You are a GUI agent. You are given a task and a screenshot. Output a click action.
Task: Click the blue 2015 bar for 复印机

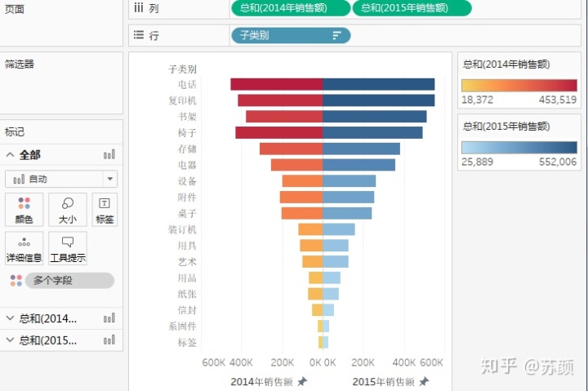click(379, 100)
